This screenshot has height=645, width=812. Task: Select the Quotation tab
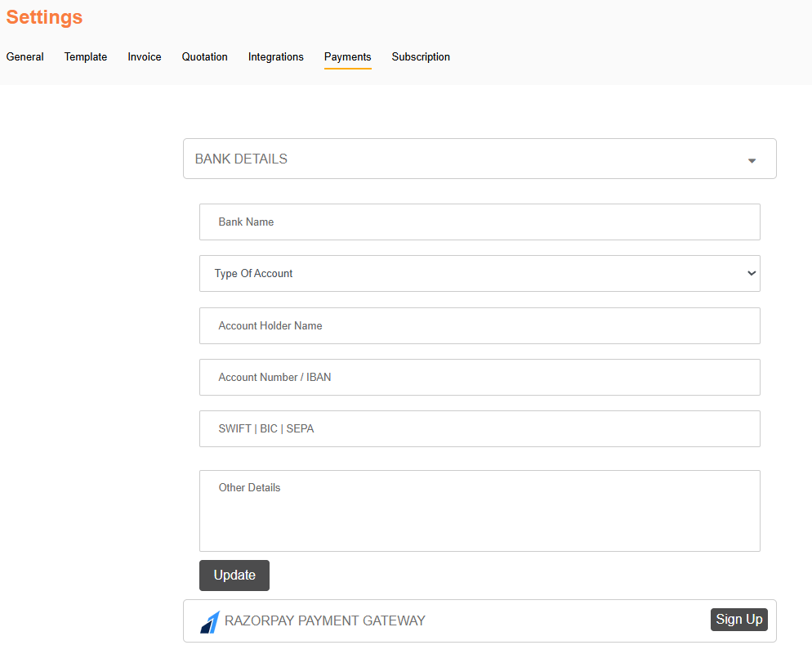pos(205,57)
